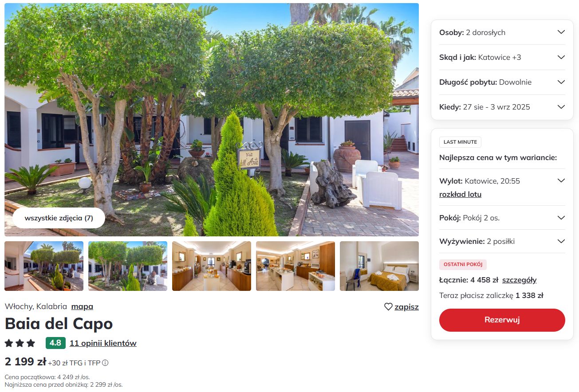The image size is (579, 392).
Task: Open the third thumbnail showing breakfast buffet
Action: 212,266
